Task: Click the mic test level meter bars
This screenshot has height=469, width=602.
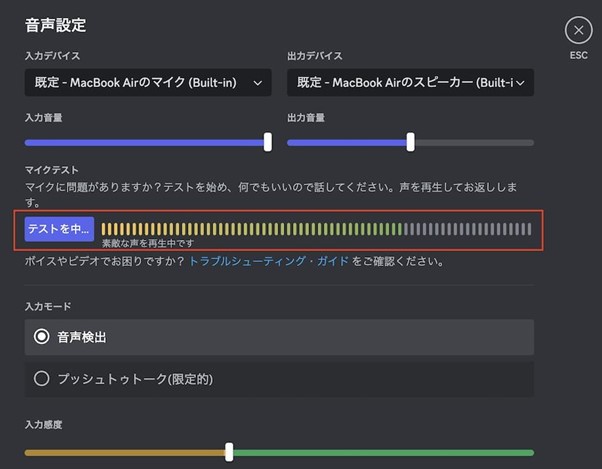Action: click(316, 229)
